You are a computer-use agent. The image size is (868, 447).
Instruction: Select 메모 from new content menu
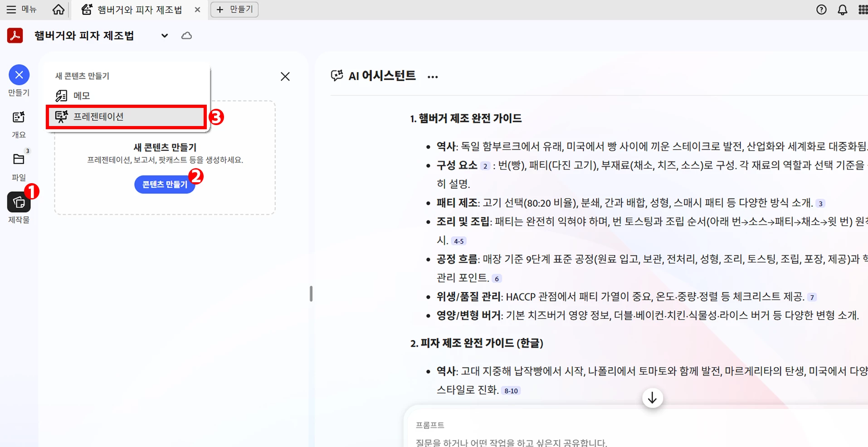tap(127, 96)
